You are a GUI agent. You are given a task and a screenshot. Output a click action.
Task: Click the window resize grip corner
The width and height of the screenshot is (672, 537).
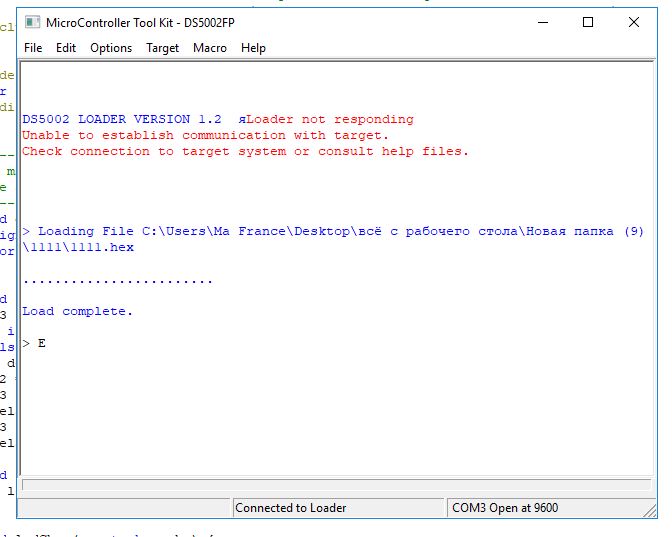pyautogui.click(x=650, y=511)
